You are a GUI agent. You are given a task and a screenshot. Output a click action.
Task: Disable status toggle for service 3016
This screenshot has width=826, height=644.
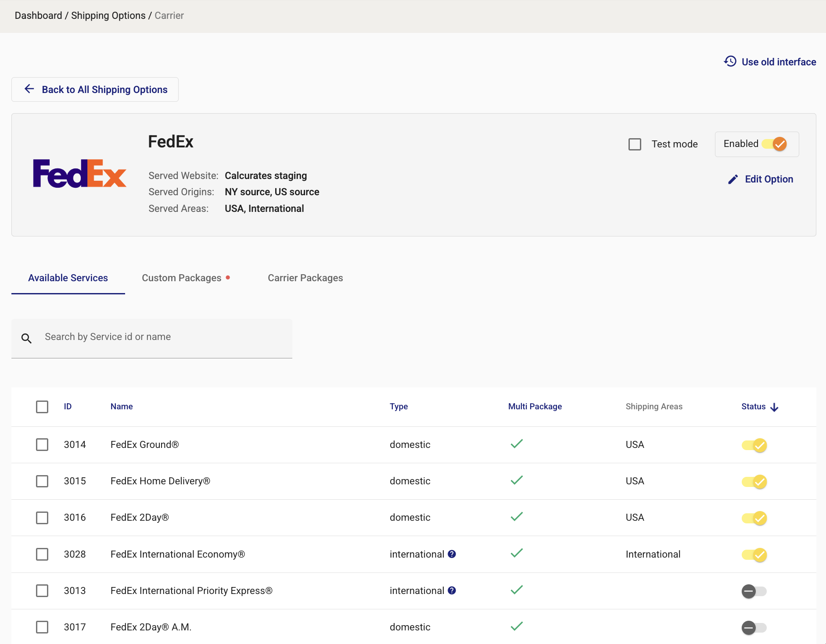click(x=754, y=518)
